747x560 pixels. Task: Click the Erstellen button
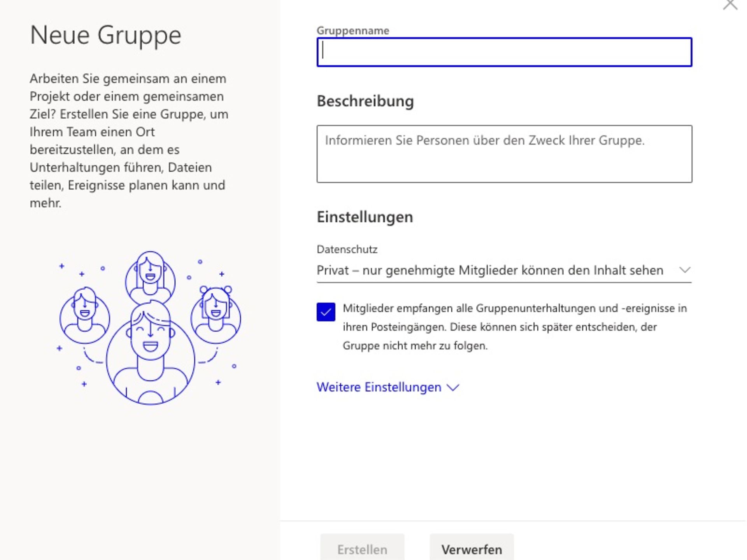[361, 549]
